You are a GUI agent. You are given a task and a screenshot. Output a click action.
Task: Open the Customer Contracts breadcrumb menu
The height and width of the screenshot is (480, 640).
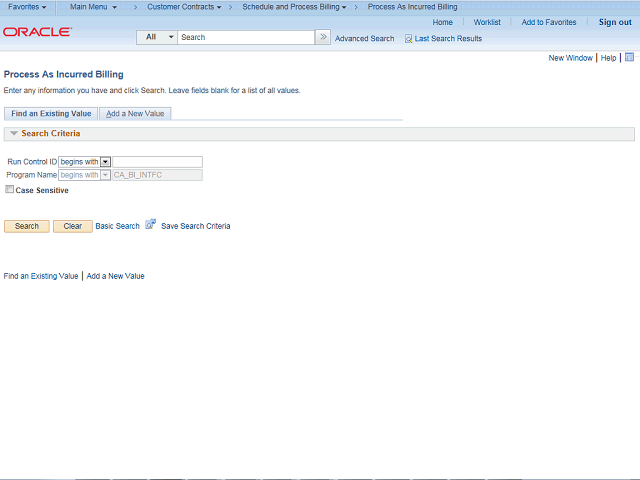[184, 7]
